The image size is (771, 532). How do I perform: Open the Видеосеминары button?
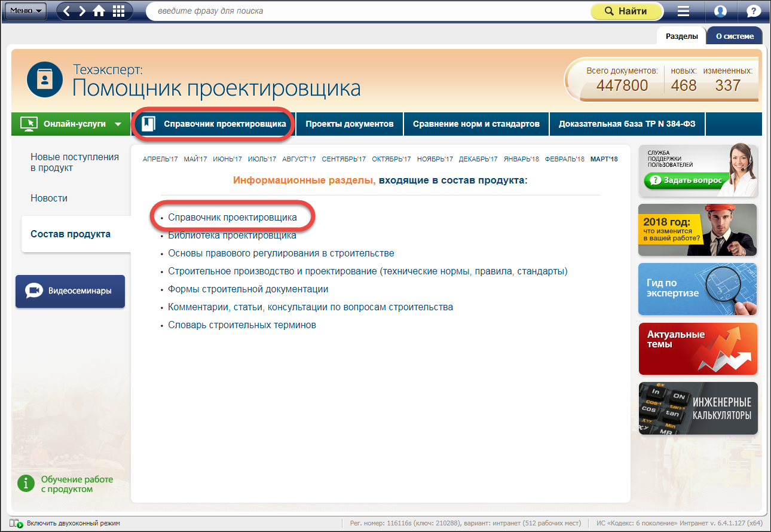71,291
